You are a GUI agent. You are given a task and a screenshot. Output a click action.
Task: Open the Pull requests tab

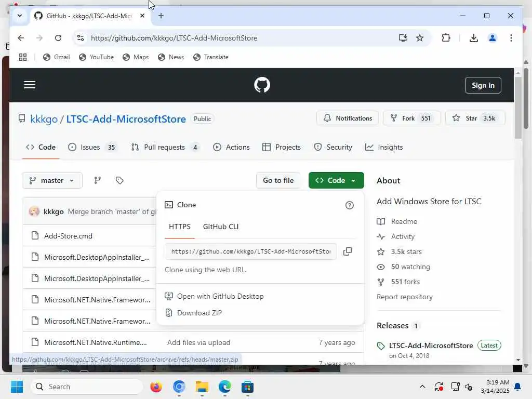click(165, 147)
